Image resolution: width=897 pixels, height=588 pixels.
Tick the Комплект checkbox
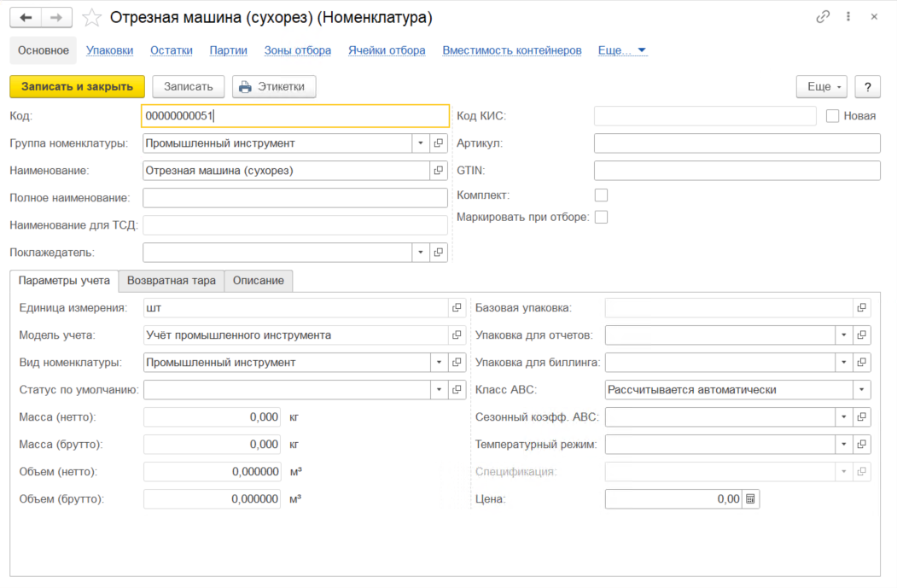coord(602,195)
